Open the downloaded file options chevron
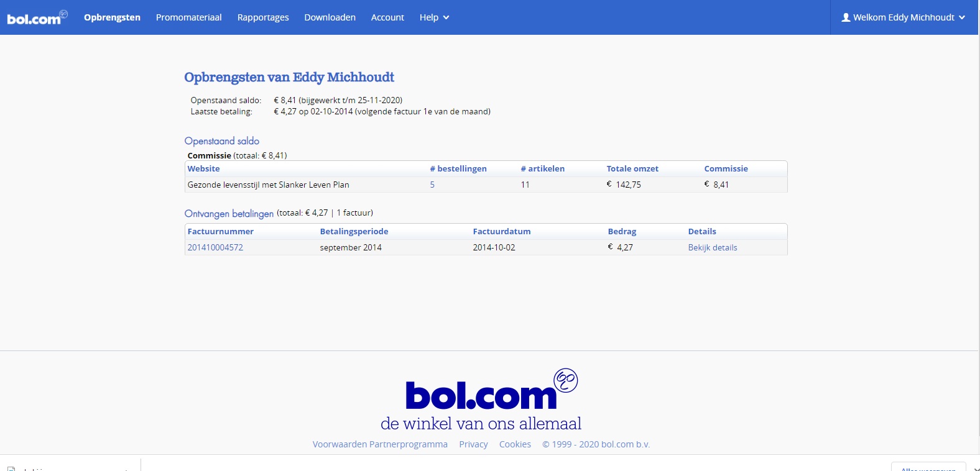The height and width of the screenshot is (471, 980). tap(126, 469)
